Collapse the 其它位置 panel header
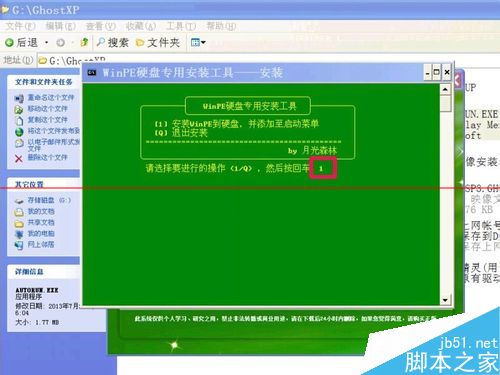 (x=44, y=184)
